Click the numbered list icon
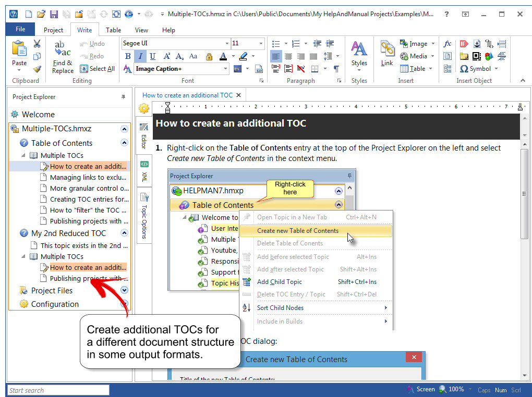The height and width of the screenshot is (397, 532). [x=296, y=44]
